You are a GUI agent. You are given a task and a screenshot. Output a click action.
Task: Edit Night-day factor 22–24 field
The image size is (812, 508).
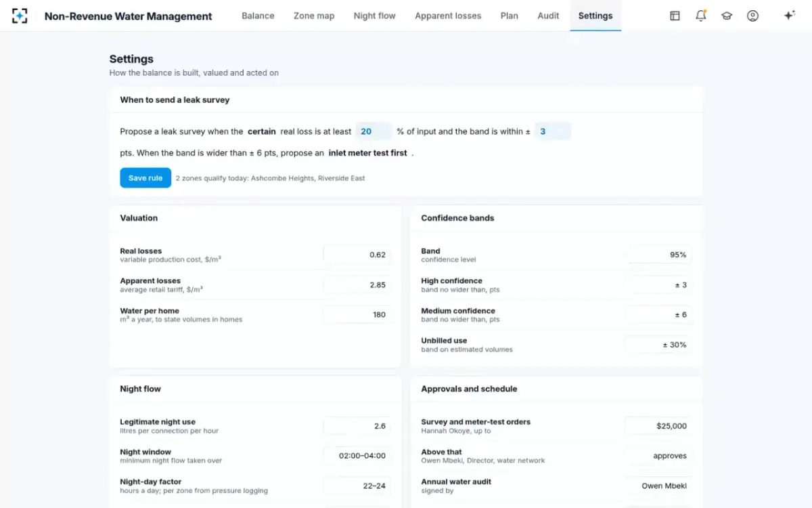pyautogui.click(x=357, y=486)
